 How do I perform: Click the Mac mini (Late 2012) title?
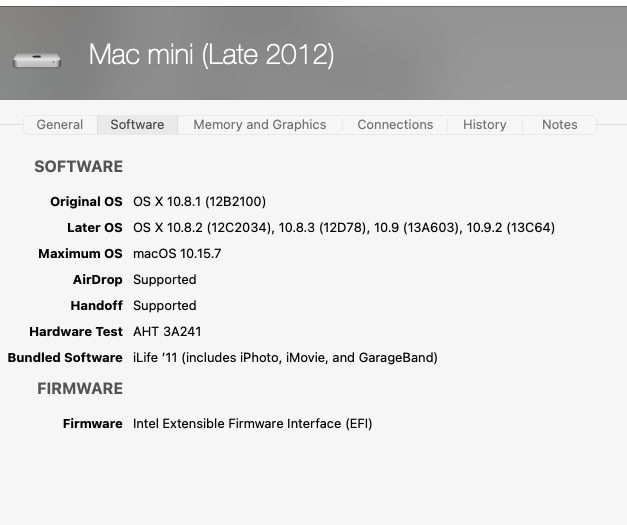click(211, 55)
